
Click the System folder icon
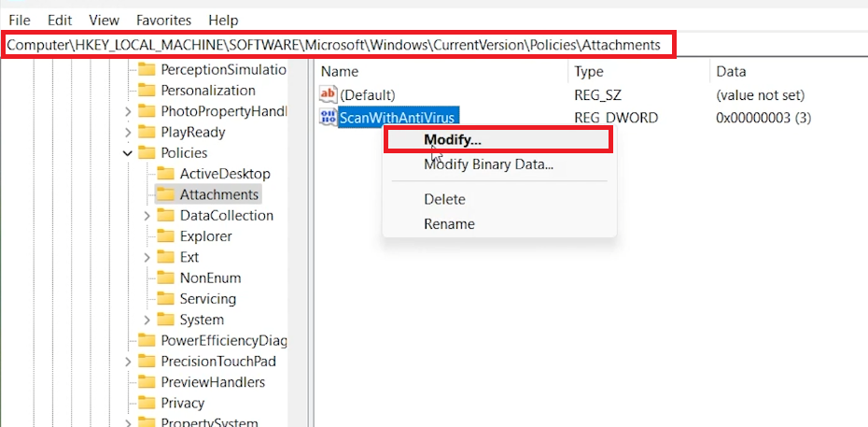165,320
